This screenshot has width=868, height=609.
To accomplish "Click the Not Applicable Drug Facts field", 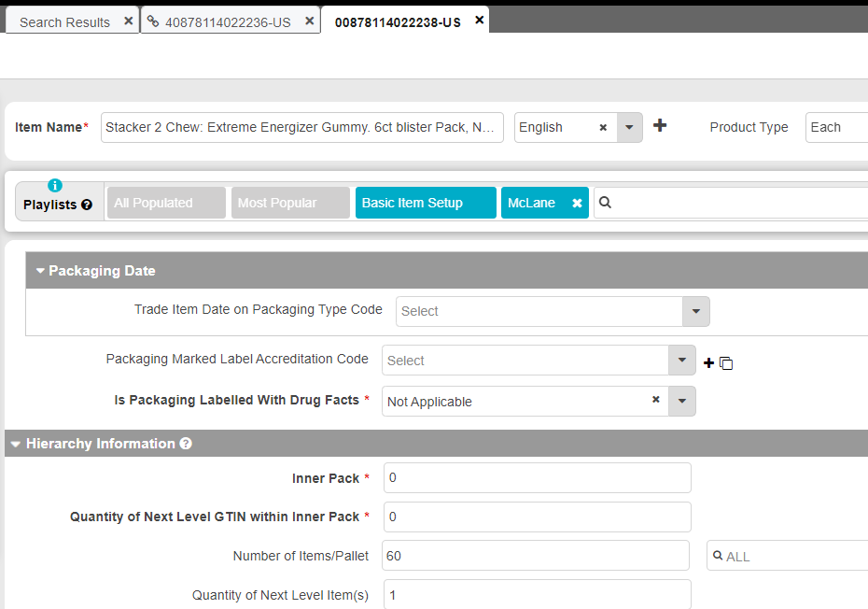I will (x=525, y=402).
